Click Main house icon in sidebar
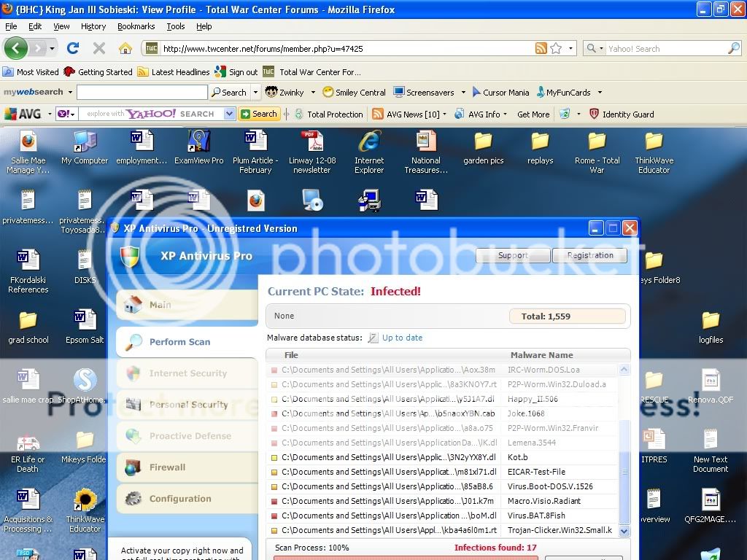The image size is (747, 560). coord(133,305)
